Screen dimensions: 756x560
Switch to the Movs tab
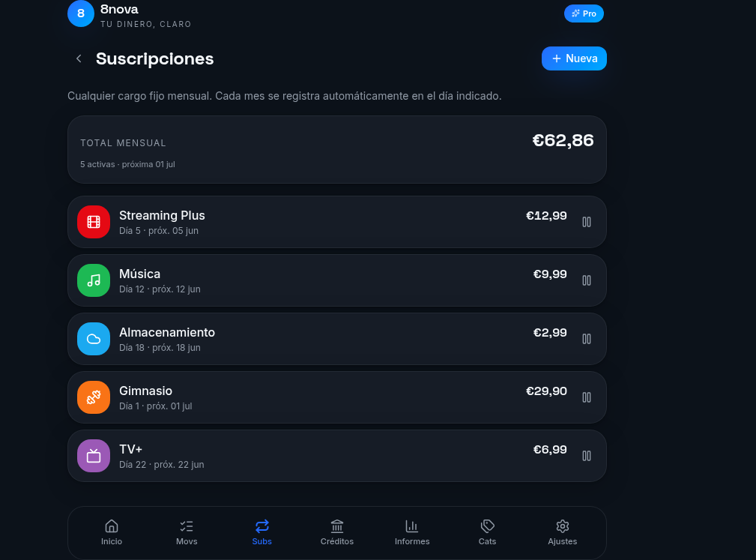pyautogui.click(x=187, y=532)
